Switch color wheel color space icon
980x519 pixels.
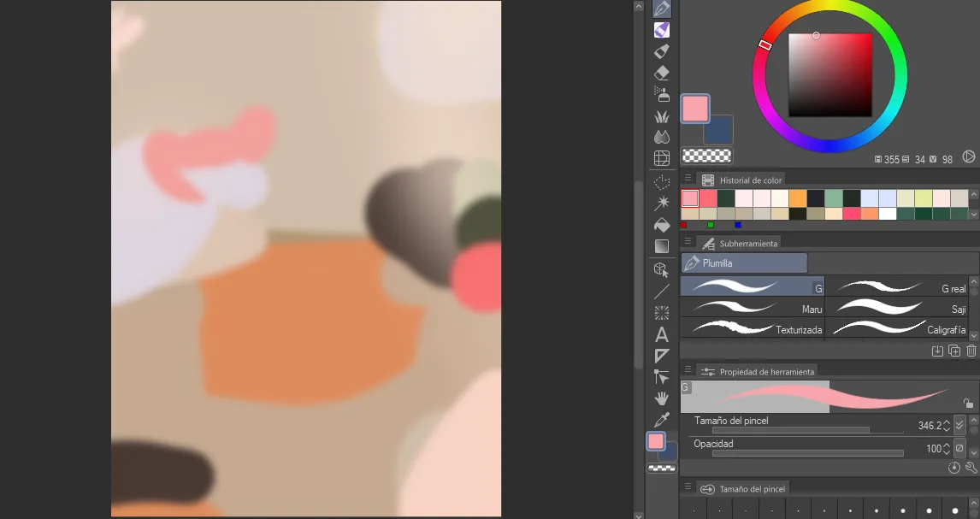(969, 156)
